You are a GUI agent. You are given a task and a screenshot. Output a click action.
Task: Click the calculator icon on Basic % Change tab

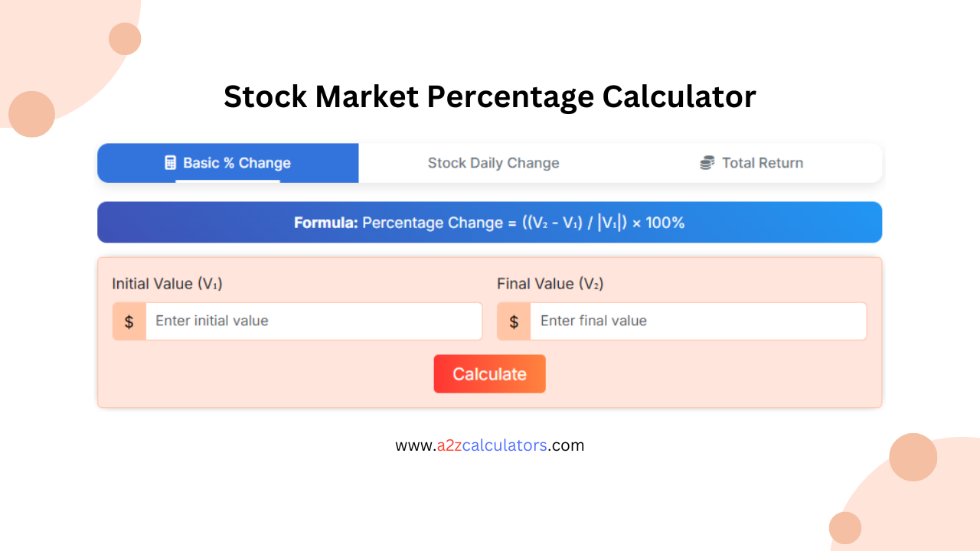point(170,162)
